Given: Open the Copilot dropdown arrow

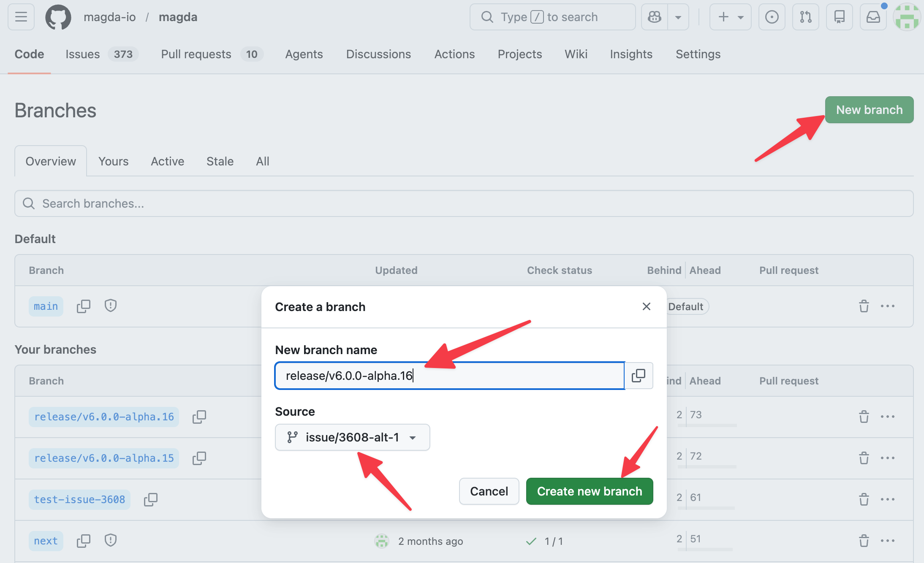Looking at the screenshot, I should (678, 17).
